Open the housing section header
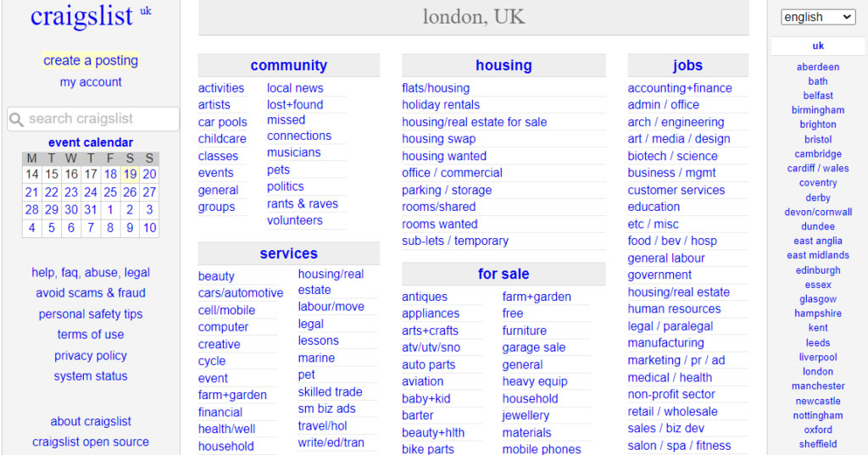 click(x=504, y=65)
